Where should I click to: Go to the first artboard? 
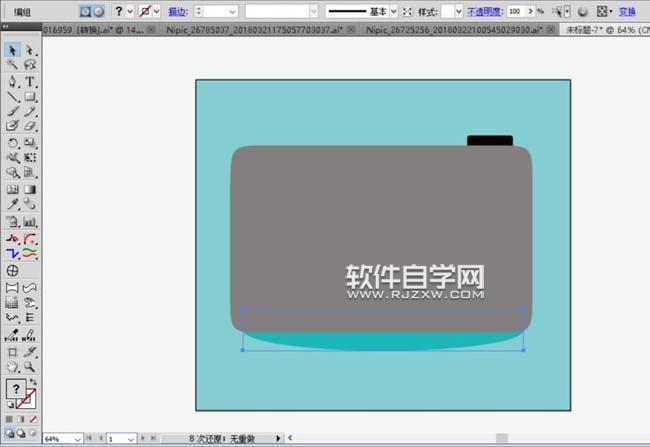[89, 438]
